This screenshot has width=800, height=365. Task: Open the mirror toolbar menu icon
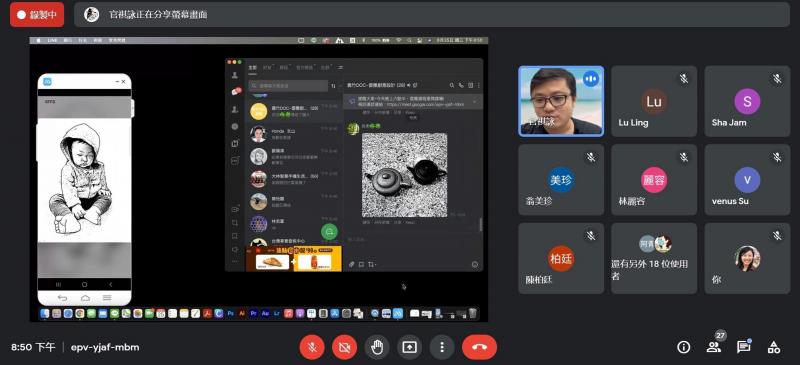(107, 298)
